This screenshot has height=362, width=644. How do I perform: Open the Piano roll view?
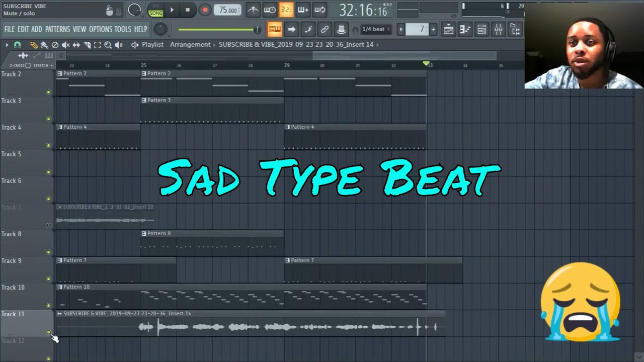point(465,29)
